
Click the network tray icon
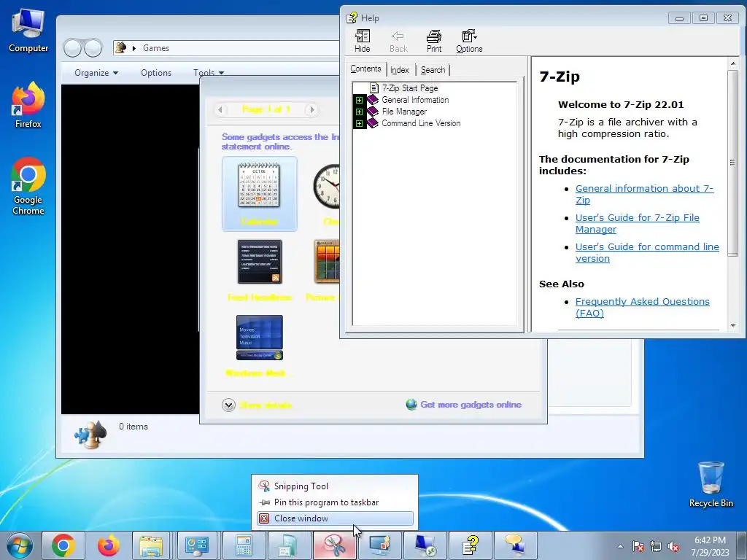(x=656, y=546)
